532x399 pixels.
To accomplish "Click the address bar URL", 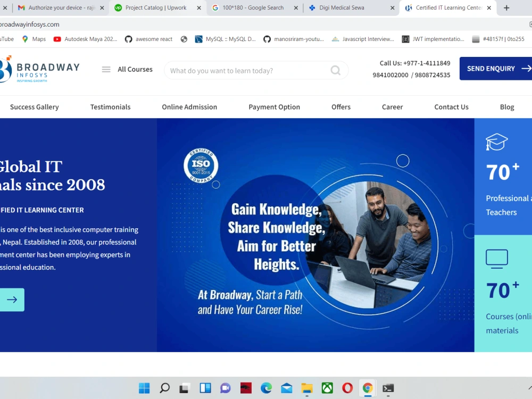I will (29, 24).
